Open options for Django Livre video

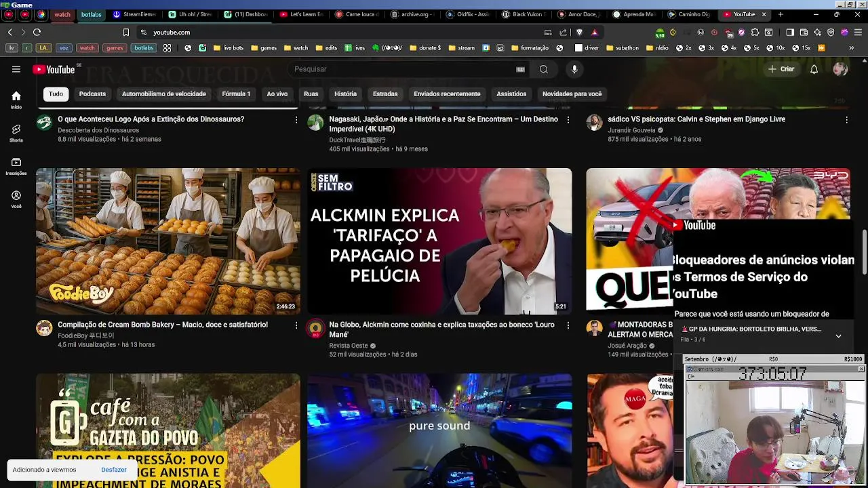point(846,119)
